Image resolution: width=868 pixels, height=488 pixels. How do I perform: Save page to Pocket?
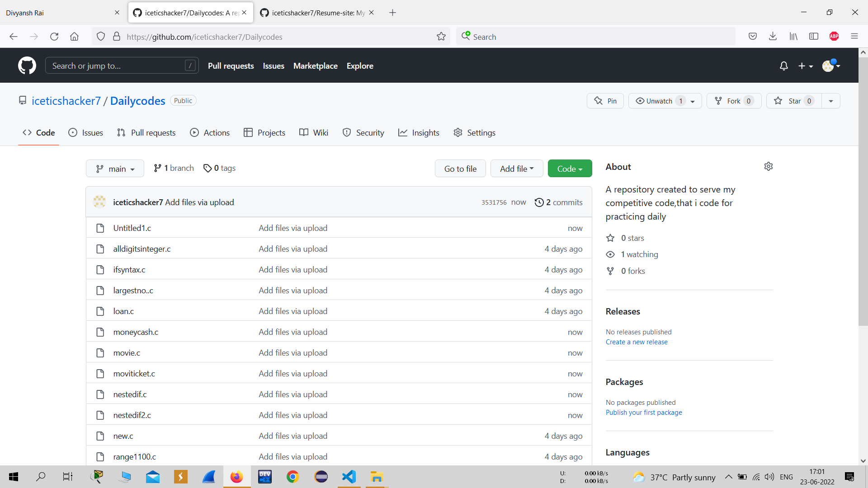coord(753,37)
